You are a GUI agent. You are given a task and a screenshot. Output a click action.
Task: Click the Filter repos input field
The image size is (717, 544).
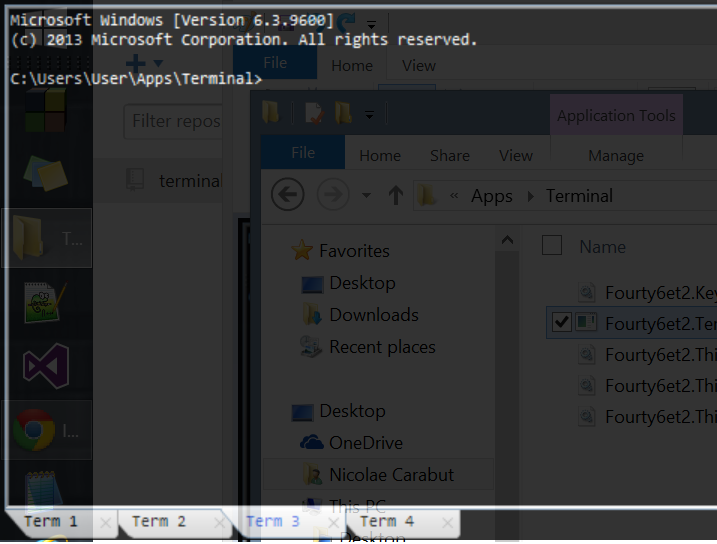(x=174, y=122)
